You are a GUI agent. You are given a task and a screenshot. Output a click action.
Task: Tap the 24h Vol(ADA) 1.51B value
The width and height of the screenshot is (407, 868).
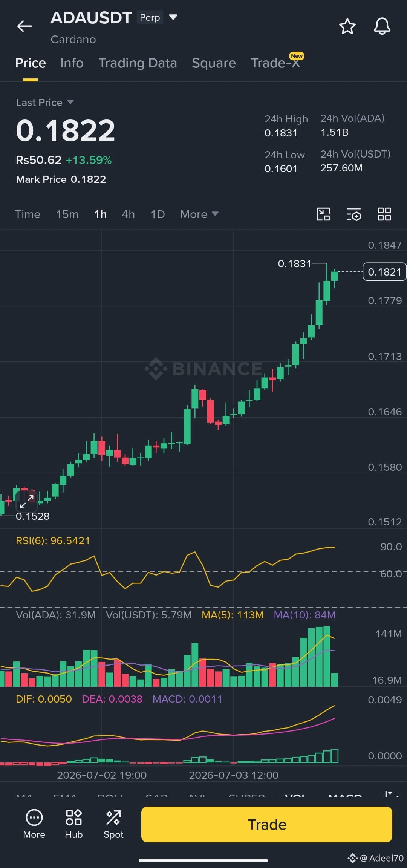334,132
